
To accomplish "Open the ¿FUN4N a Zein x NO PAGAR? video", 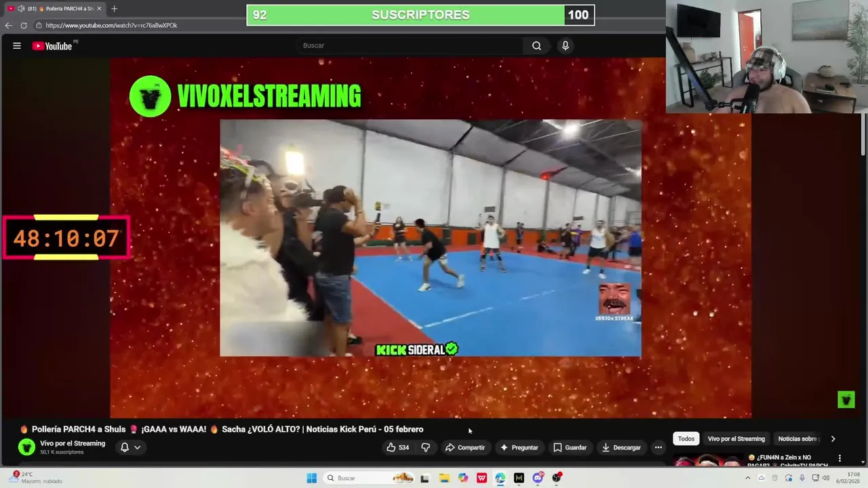I will click(x=787, y=461).
